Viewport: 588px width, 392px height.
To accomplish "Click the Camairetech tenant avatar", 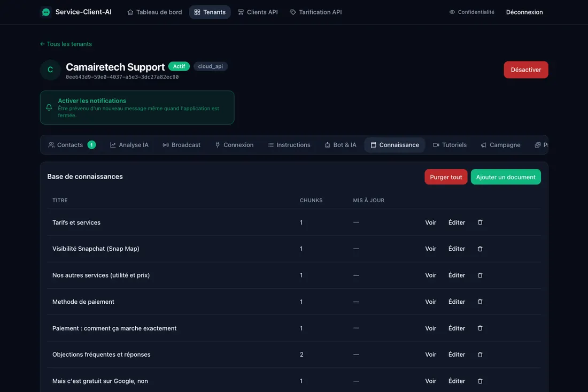I will [x=50, y=70].
